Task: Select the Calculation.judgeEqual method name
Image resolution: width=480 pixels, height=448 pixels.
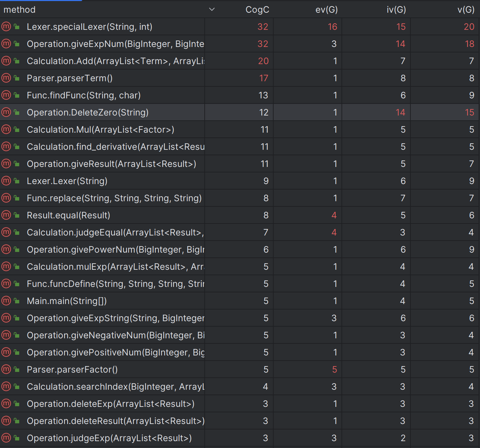Action: point(116,232)
